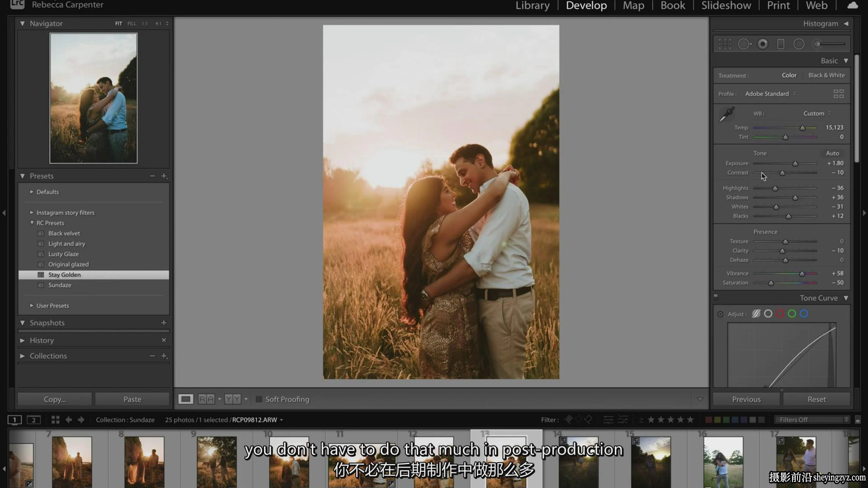Open the Adobe Standard profile dropdown
The height and width of the screenshot is (488, 868).
770,94
